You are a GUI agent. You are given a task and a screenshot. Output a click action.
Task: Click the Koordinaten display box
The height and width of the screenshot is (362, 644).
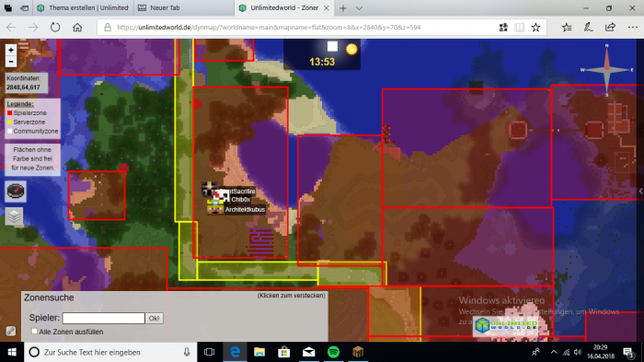tap(27, 83)
